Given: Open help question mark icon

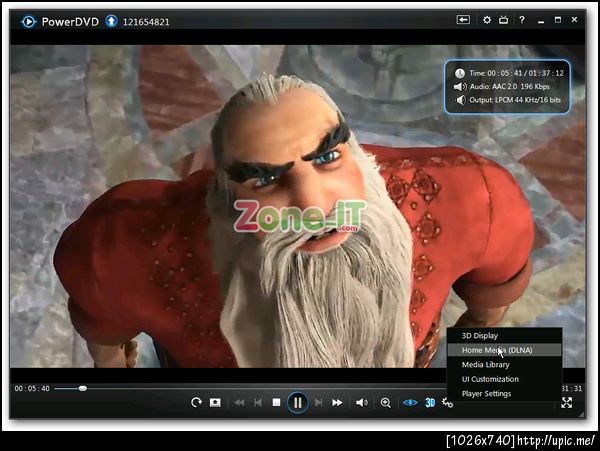Looking at the screenshot, I should pyautogui.click(x=522, y=20).
